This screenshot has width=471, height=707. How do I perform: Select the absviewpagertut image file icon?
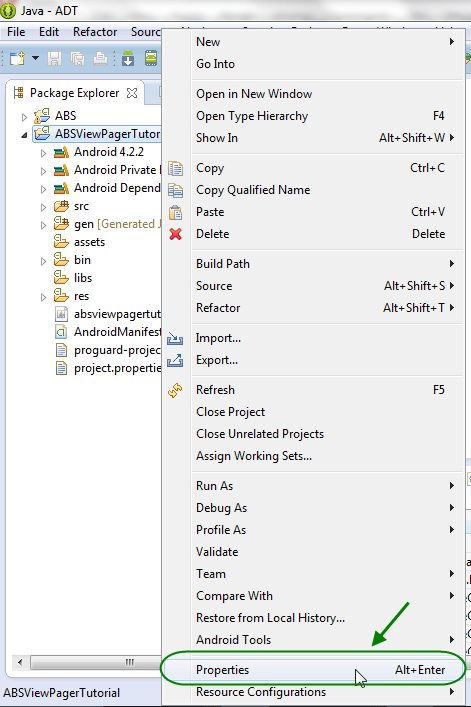61,314
